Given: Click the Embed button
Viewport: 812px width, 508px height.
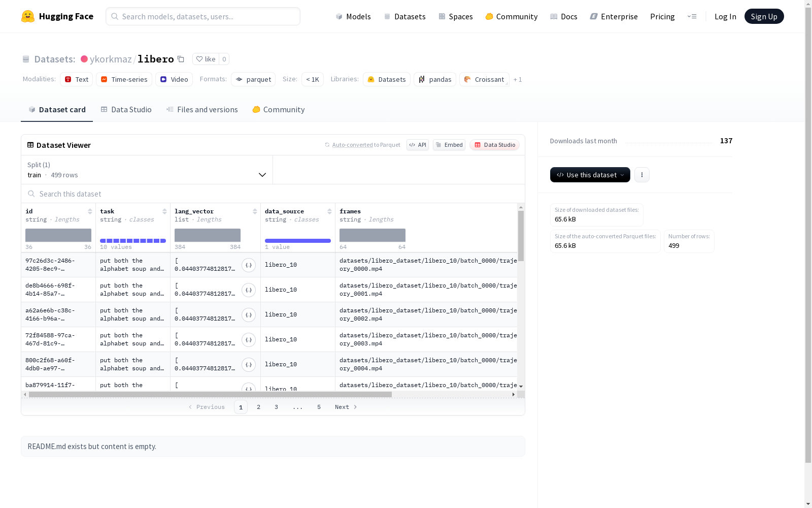Looking at the screenshot, I should pos(449,145).
